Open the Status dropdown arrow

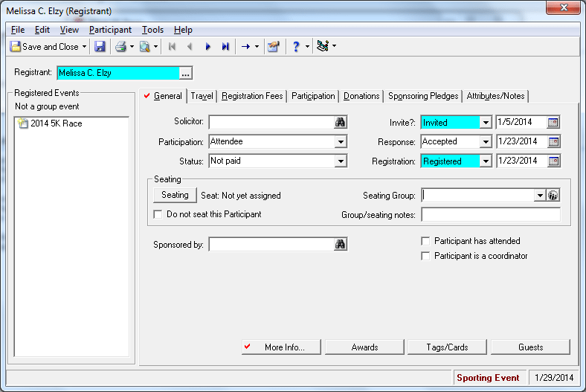(x=341, y=161)
